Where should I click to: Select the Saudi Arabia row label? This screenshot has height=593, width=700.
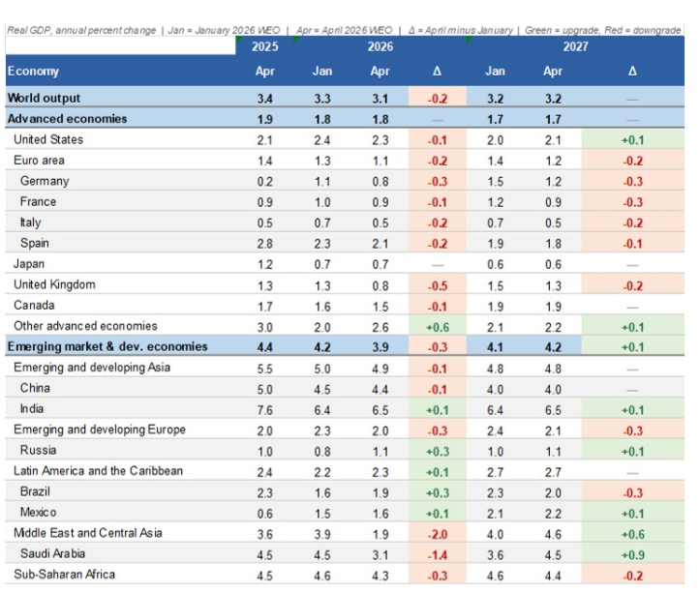click(56, 553)
